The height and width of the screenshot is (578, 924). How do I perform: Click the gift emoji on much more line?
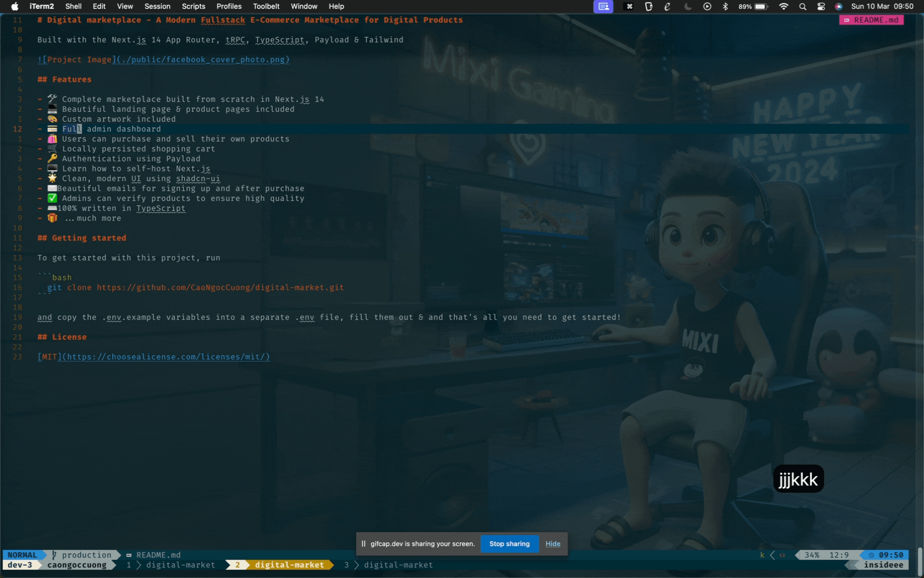click(52, 218)
